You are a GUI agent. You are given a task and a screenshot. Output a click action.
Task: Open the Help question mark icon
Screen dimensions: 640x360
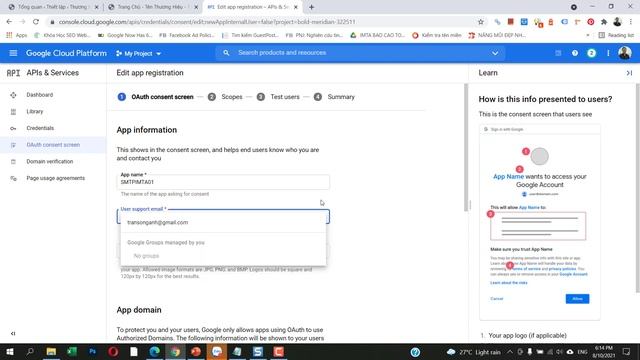coord(575,53)
